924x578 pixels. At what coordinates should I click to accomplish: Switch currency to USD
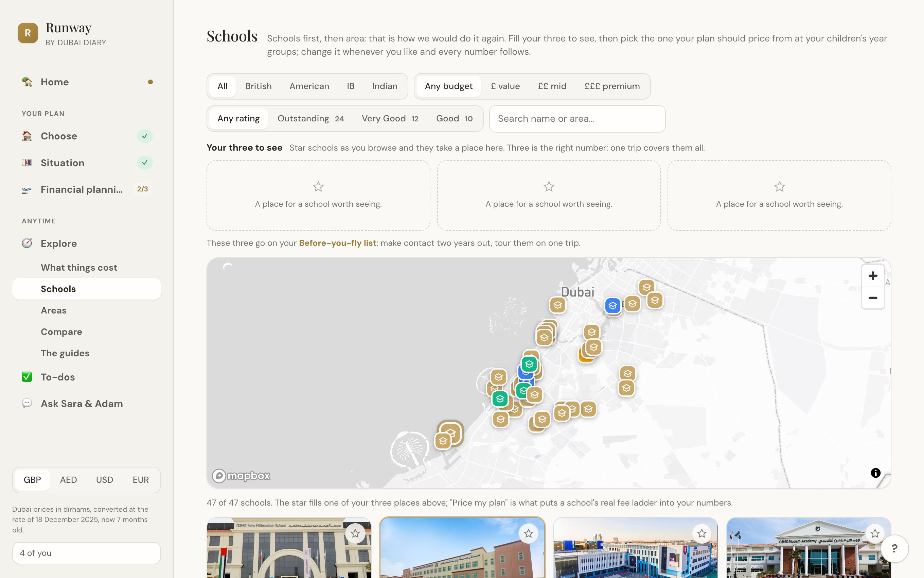coord(104,480)
